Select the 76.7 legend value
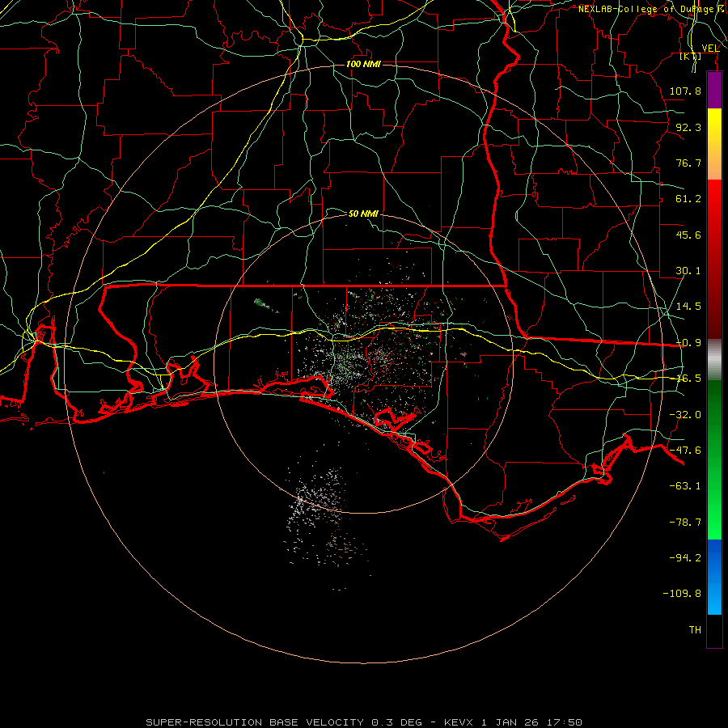The height and width of the screenshot is (728, 728). pyautogui.click(x=688, y=163)
